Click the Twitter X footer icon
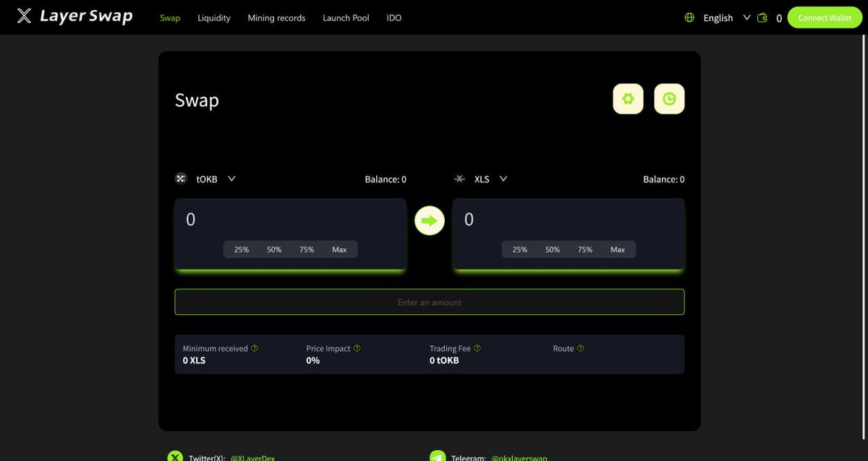The width and height of the screenshot is (868, 461). click(175, 457)
